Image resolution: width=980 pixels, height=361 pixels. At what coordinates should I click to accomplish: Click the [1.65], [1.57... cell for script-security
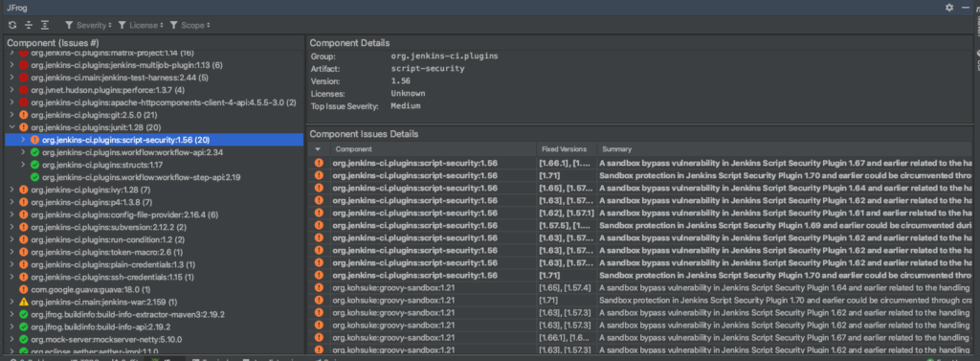[566, 188]
